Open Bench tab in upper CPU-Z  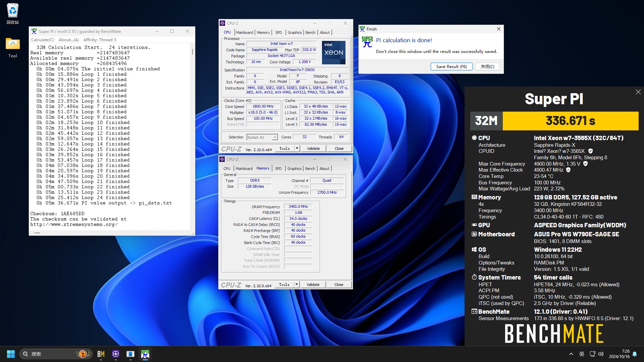coord(310,33)
